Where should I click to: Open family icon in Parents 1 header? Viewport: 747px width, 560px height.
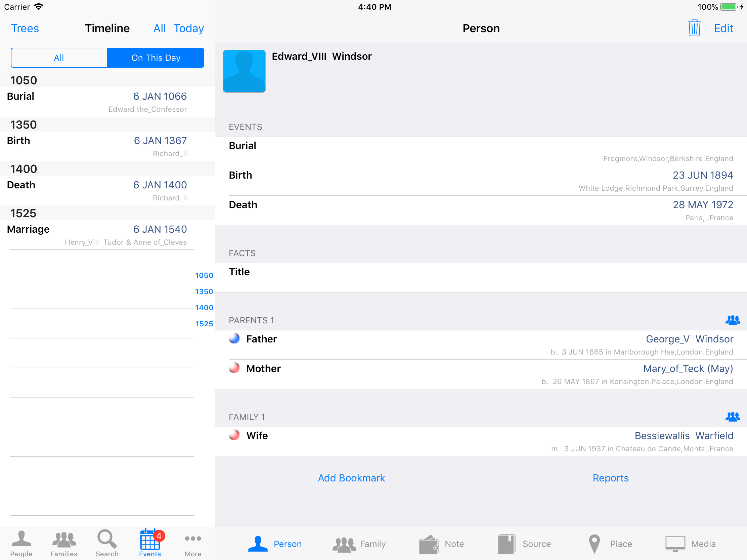pos(732,320)
